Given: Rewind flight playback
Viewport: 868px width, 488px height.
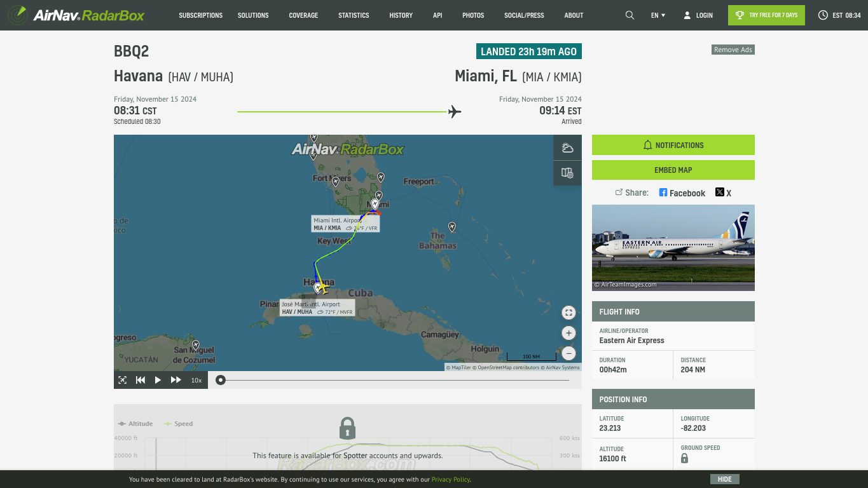Looking at the screenshot, I should click(x=141, y=380).
